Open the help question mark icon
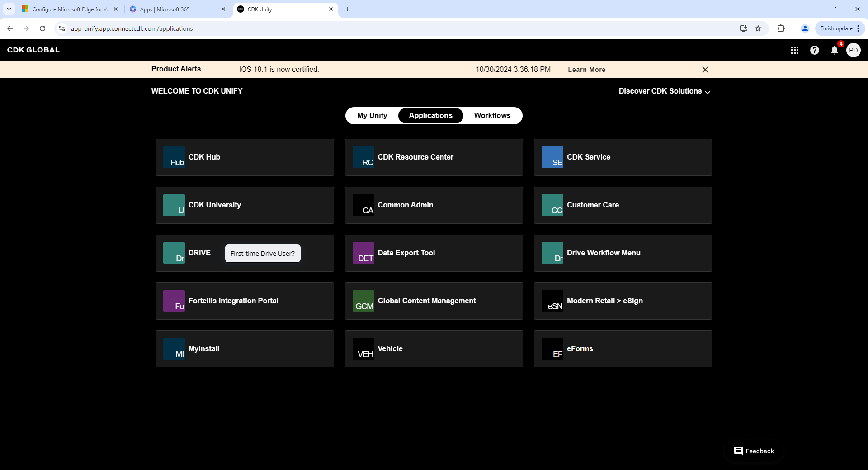 coord(815,50)
